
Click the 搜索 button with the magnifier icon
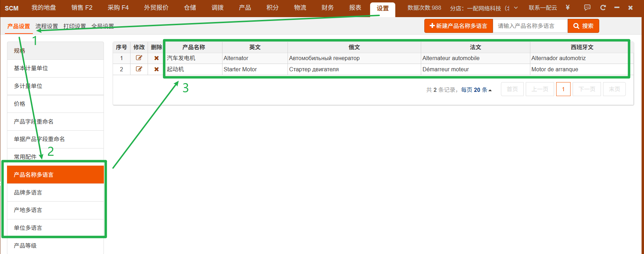coord(583,26)
